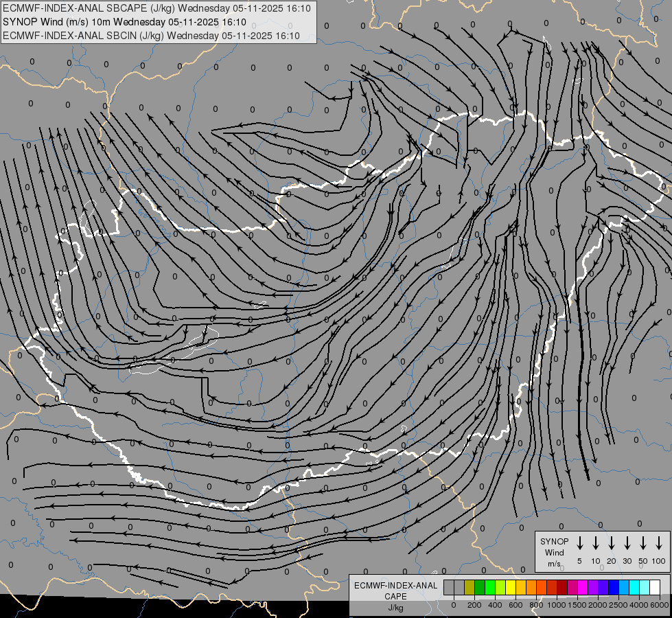Select the pure blue swatch left of 2500
The image size is (672, 618).
(614, 588)
